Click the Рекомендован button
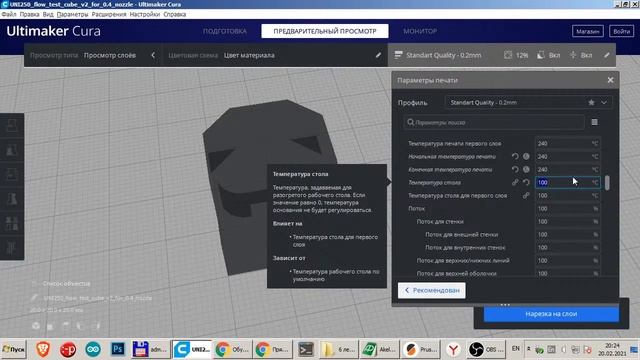 [x=431, y=290]
